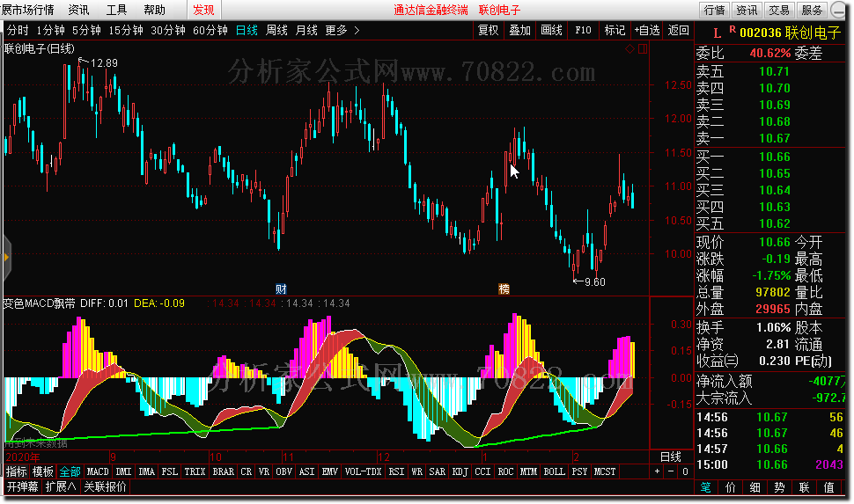Click the 开弹幕 button
The width and height of the screenshot is (854, 504).
pos(23,486)
